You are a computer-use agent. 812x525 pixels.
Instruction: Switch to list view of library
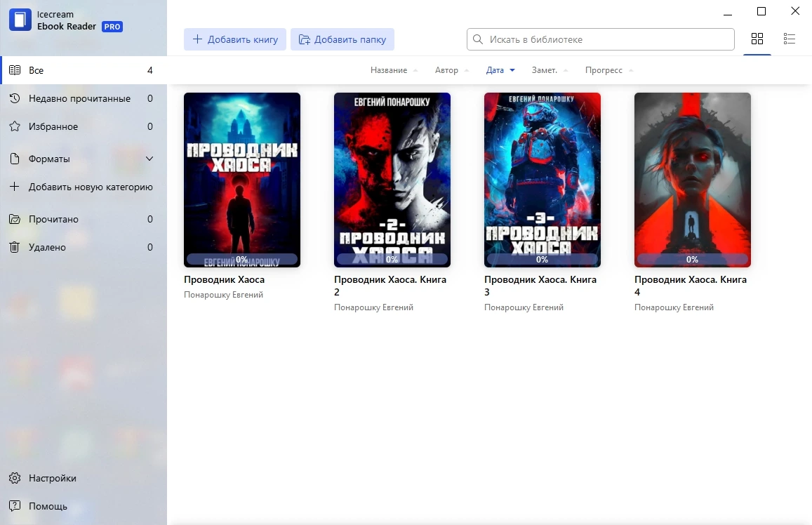coord(790,39)
